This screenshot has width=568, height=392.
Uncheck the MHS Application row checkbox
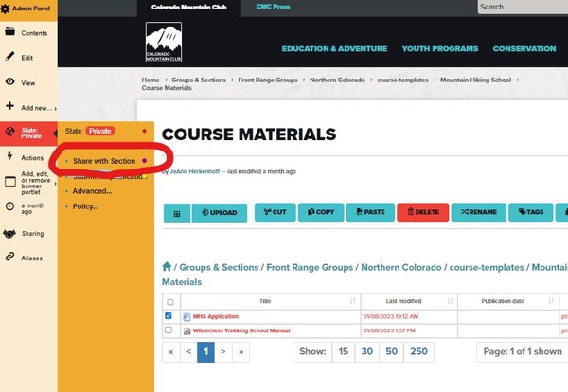(x=169, y=316)
